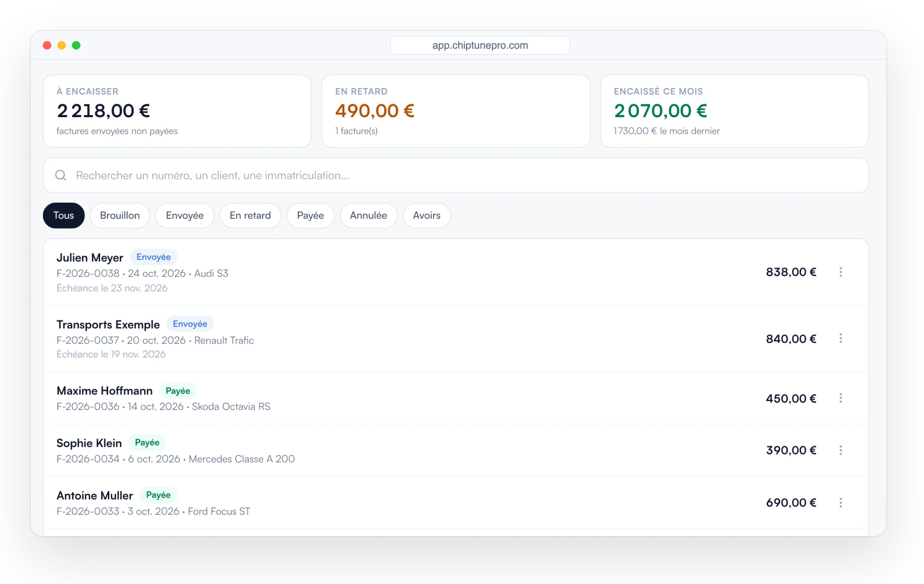Open Julien Meyer invoice
Image resolution: width=924 pixels, height=584 pixels.
coord(456,272)
